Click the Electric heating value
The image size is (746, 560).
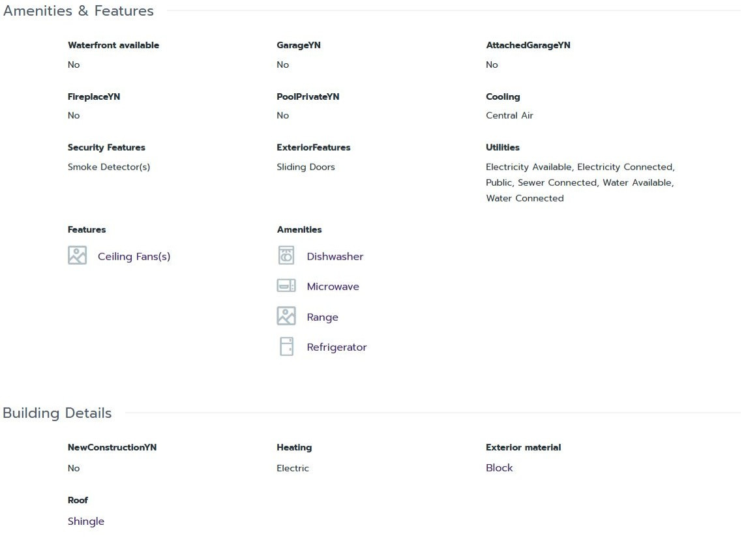point(293,468)
